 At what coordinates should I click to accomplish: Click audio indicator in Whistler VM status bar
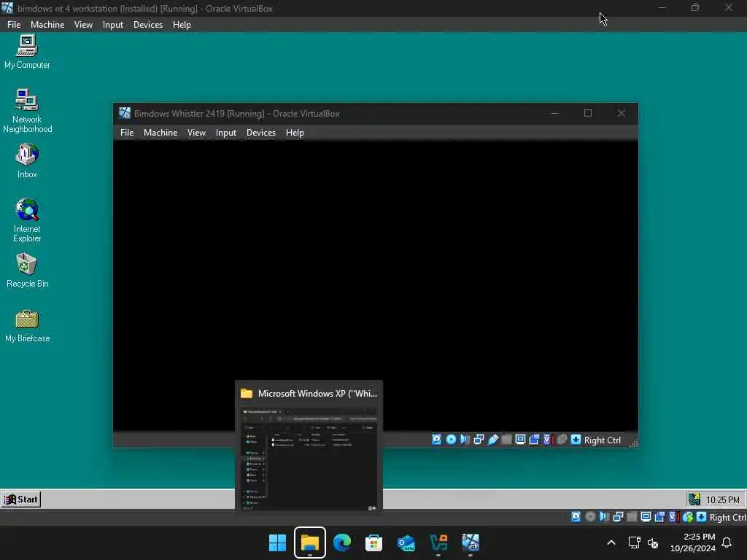[465, 440]
